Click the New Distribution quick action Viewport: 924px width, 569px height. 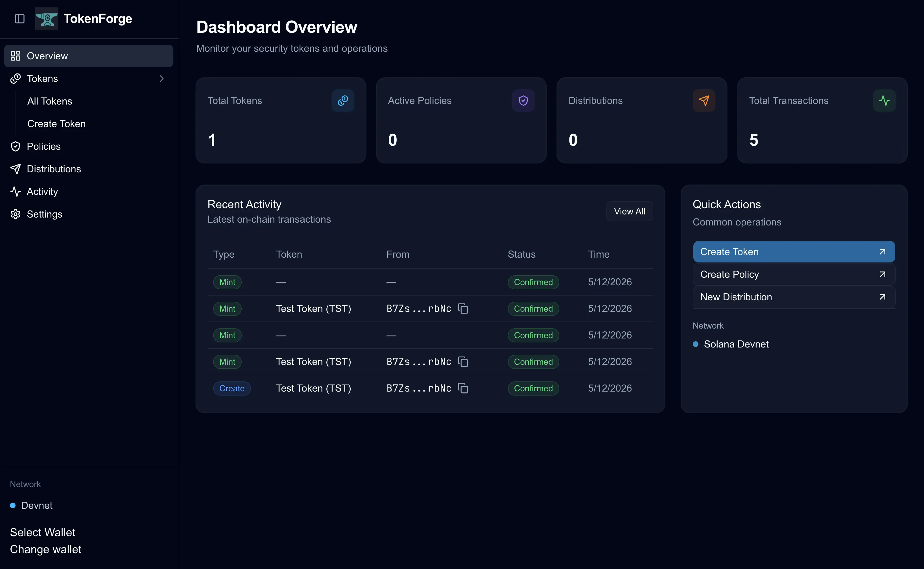(794, 297)
